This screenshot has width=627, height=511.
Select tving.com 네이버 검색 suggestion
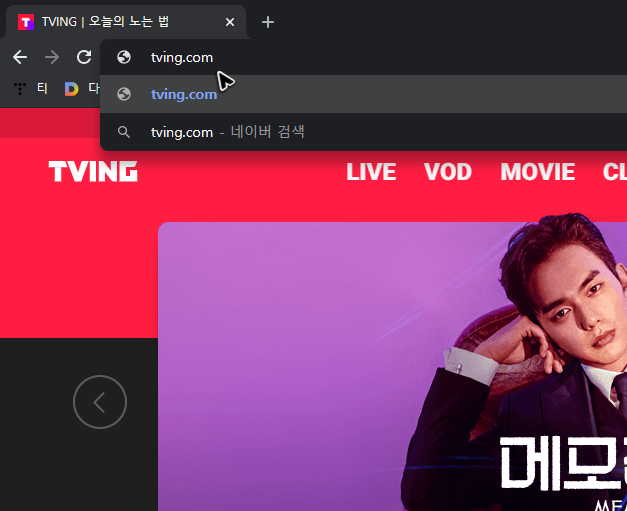pos(363,132)
